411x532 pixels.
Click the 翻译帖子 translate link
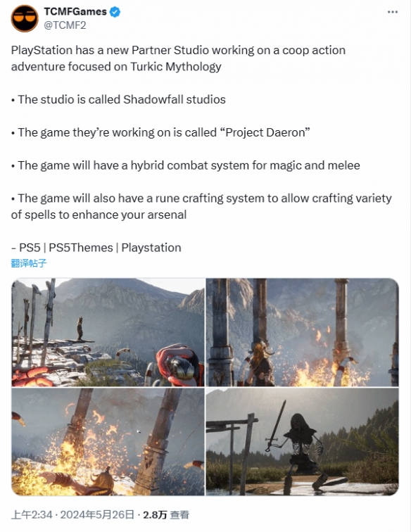pos(29,263)
